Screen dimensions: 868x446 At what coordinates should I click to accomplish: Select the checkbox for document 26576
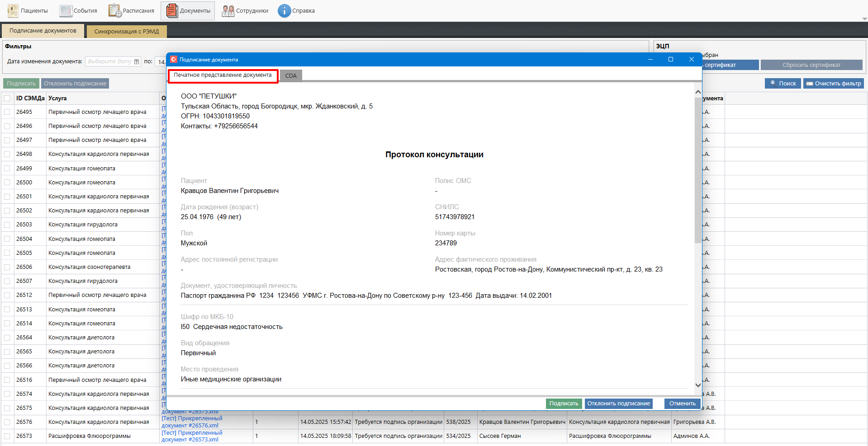click(x=7, y=422)
